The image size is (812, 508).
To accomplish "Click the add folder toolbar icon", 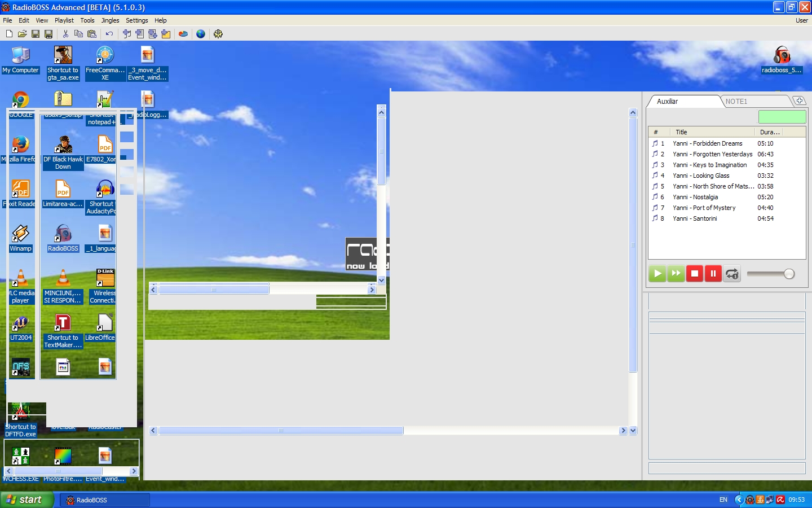I will (x=166, y=34).
